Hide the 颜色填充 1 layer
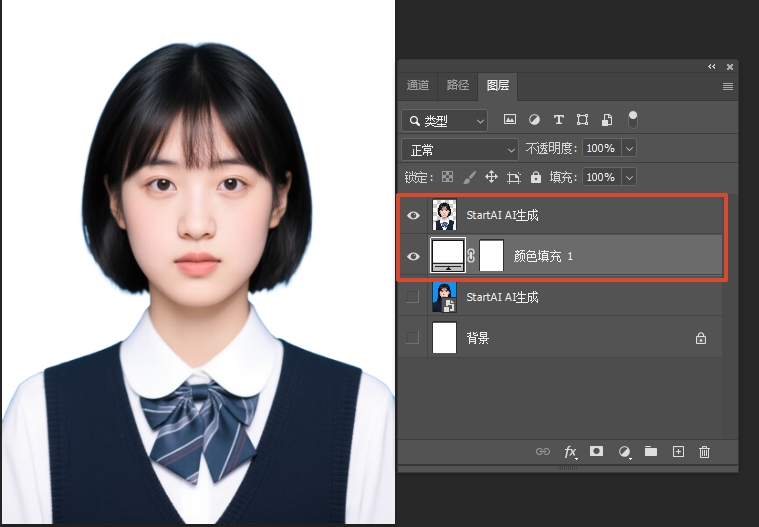The height and width of the screenshot is (527, 759). pyautogui.click(x=413, y=256)
